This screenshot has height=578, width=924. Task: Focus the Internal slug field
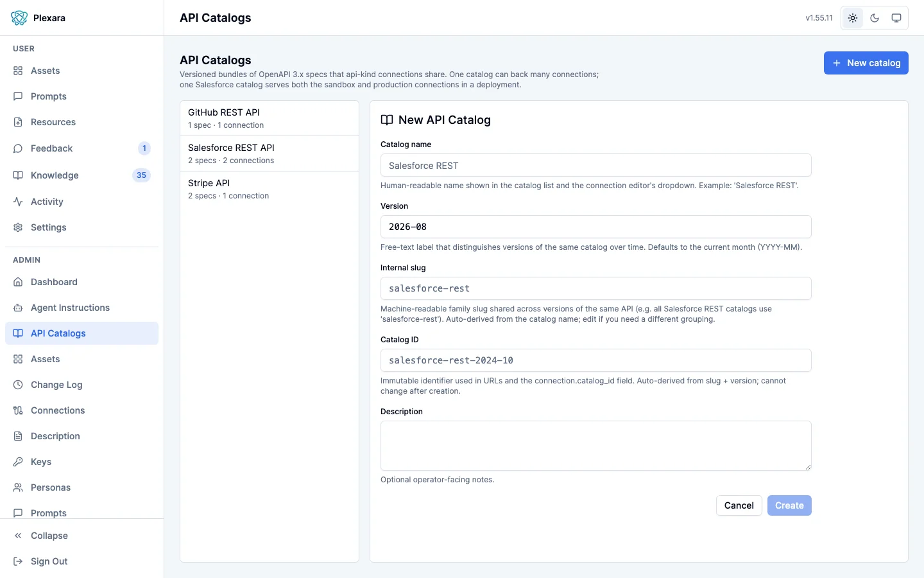[596, 288]
